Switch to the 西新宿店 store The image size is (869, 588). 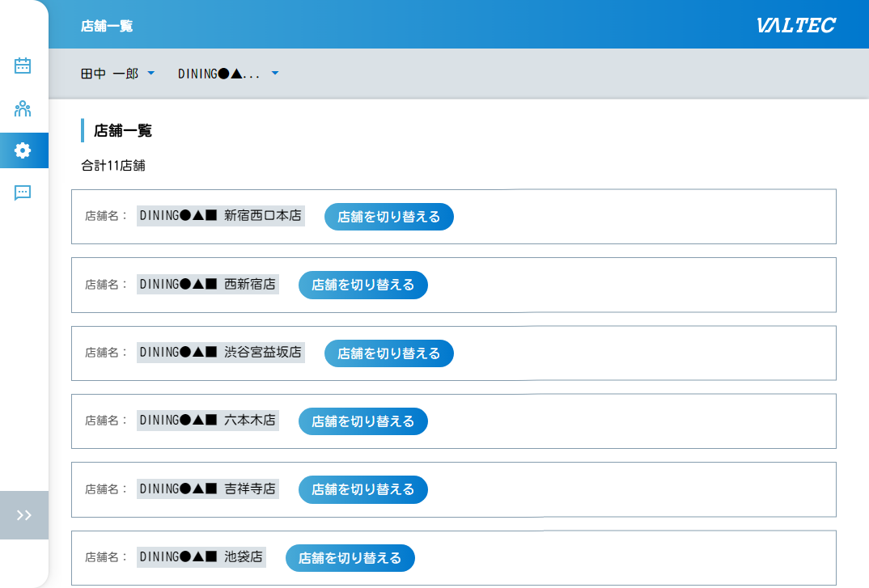(362, 285)
